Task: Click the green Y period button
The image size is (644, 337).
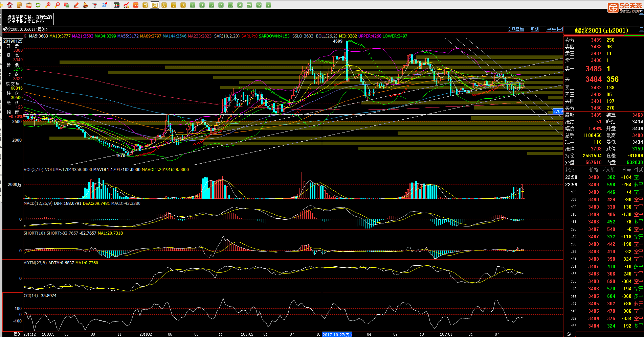Action: [x=268, y=5]
